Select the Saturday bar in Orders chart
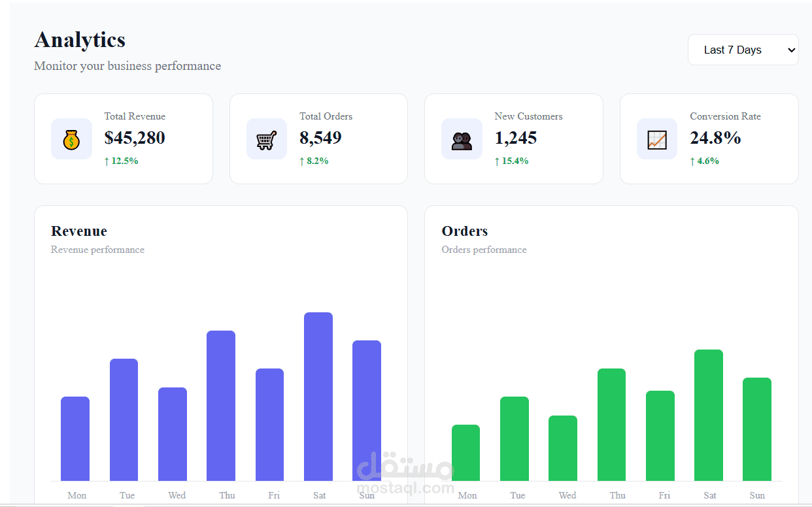812x507 pixels. point(709,416)
